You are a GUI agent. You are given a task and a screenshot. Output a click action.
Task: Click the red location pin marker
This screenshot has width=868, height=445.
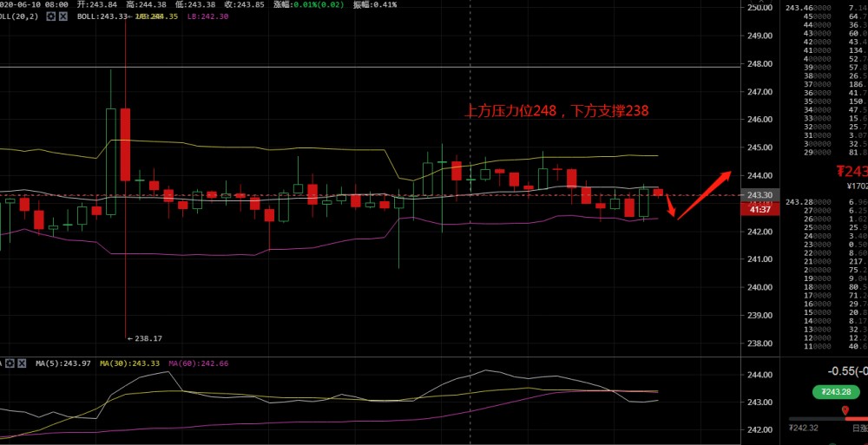(x=846, y=409)
